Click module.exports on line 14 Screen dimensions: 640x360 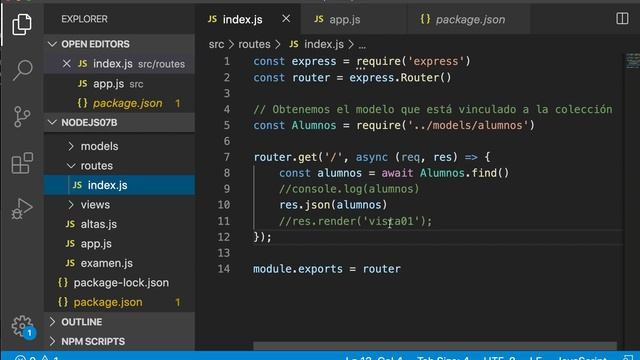coord(298,269)
